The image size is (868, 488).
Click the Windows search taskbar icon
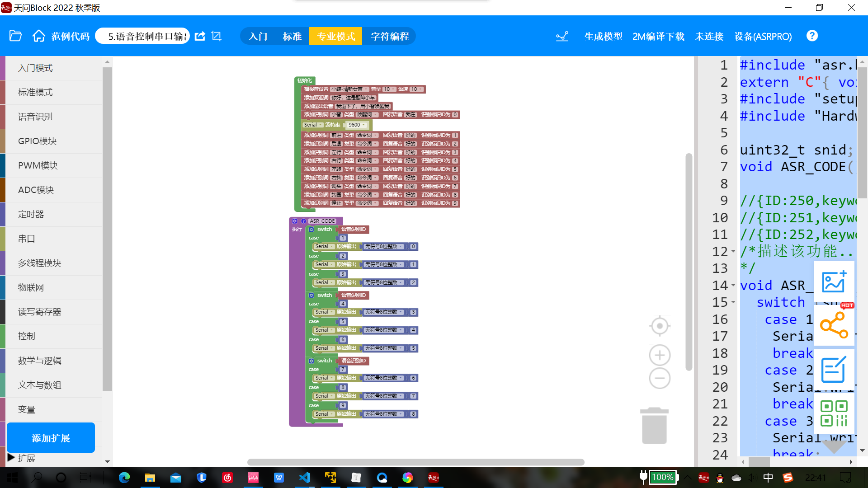coord(38,478)
